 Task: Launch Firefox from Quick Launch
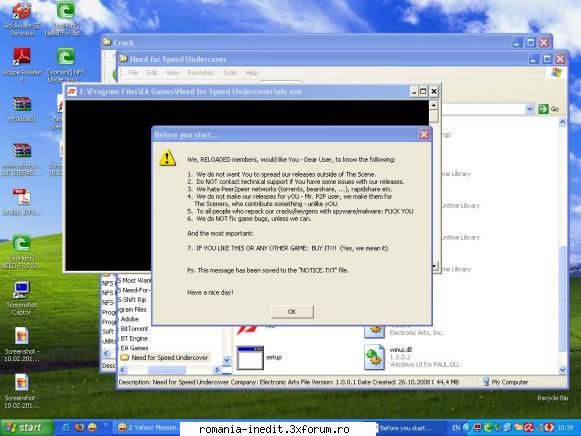click(79, 427)
